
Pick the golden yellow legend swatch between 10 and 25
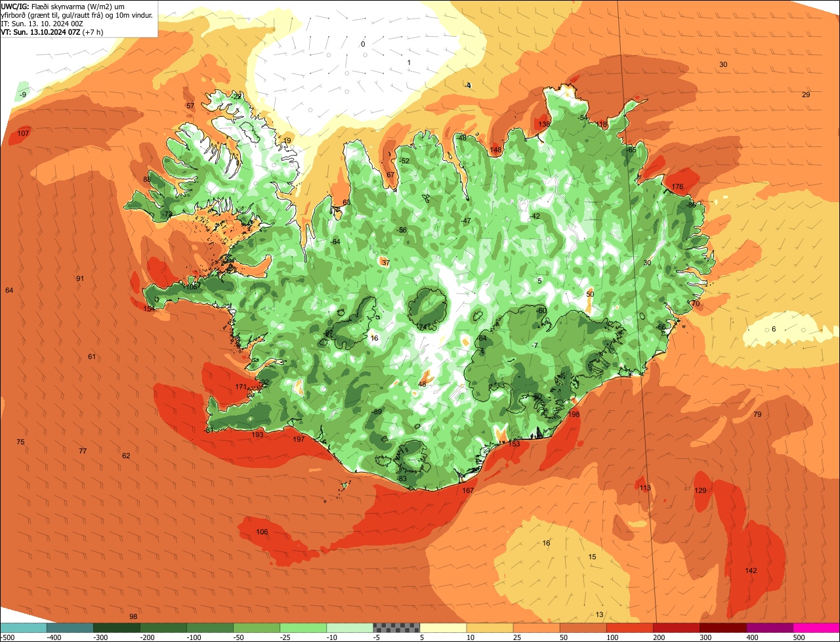pyautogui.click(x=490, y=628)
